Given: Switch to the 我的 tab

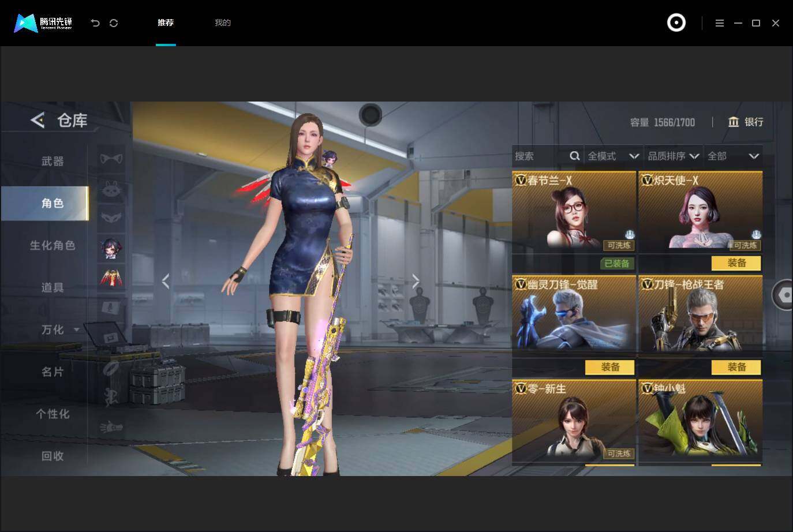Looking at the screenshot, I should pyautogui.click(x=223, y=23).
